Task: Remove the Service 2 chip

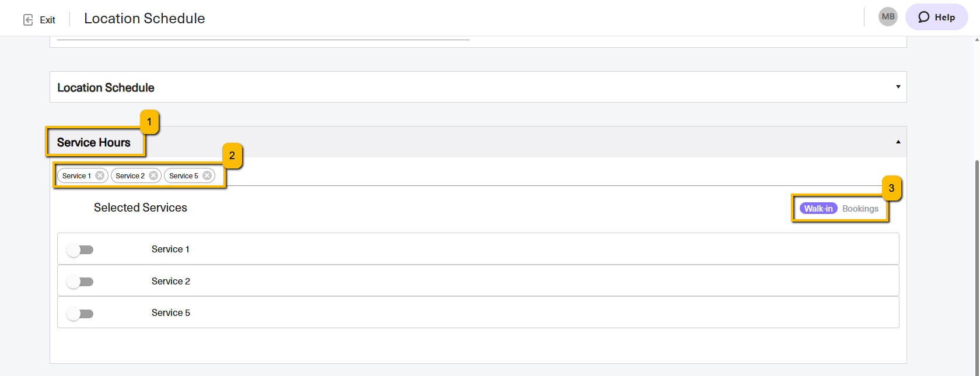Action: pos(153,175)
